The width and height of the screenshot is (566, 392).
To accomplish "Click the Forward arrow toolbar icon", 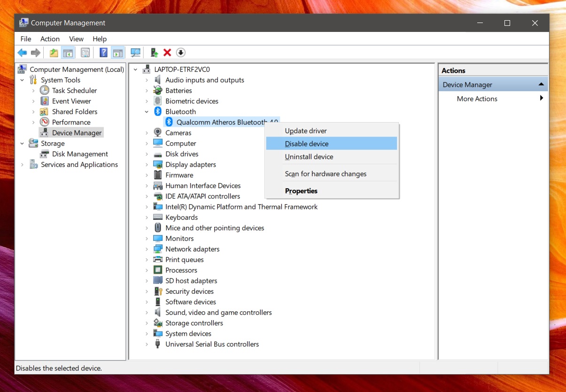I will (36, 53).
